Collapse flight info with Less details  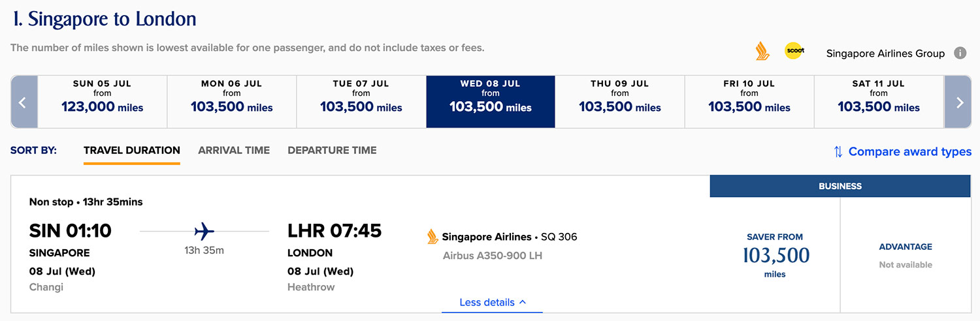(x=492, y=303)
